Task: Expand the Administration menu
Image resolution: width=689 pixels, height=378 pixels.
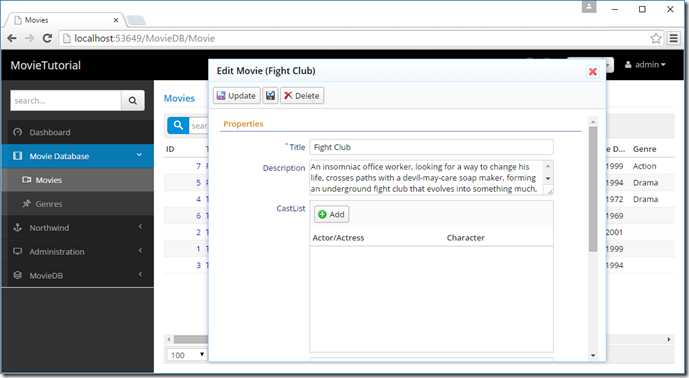Action: click(x=77, y=251)
